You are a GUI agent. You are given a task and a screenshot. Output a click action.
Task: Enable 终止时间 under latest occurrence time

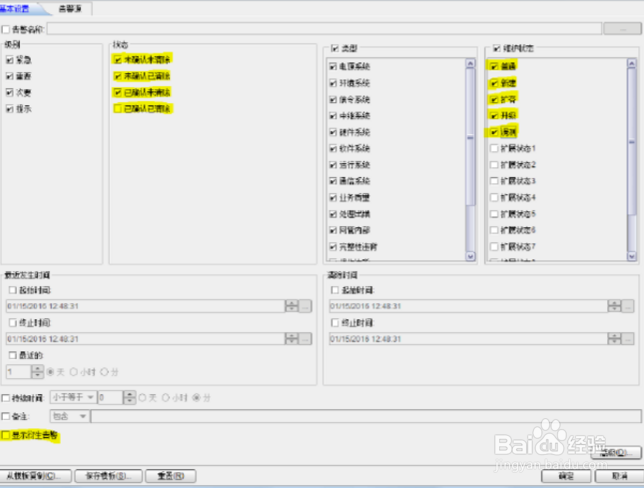pos(13,322)
